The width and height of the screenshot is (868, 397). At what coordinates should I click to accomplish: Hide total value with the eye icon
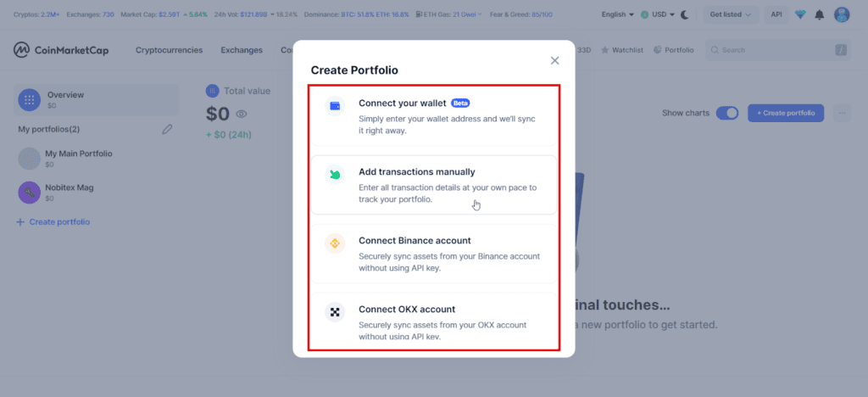[242, 114]
